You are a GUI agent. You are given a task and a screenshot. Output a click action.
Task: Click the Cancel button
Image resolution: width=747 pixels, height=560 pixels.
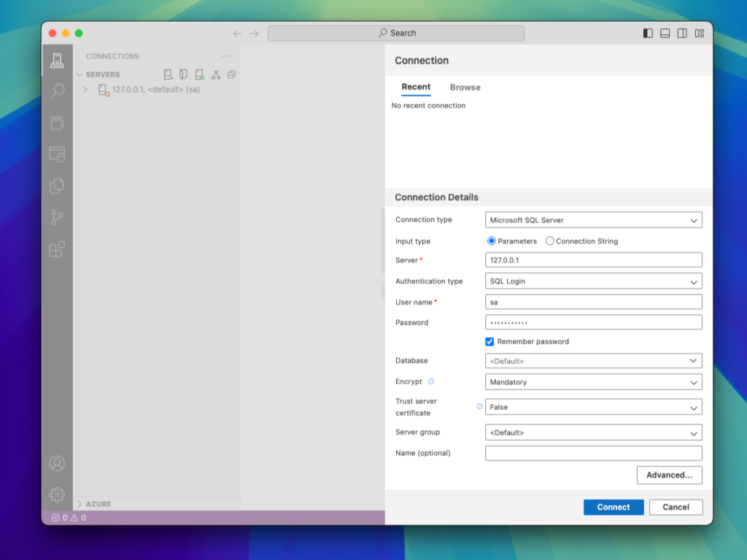[676, 507]
